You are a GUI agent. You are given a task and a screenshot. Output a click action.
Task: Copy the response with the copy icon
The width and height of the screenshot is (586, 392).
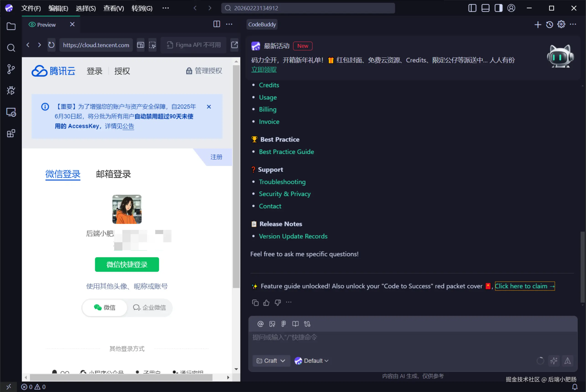(x=255, y=303)
